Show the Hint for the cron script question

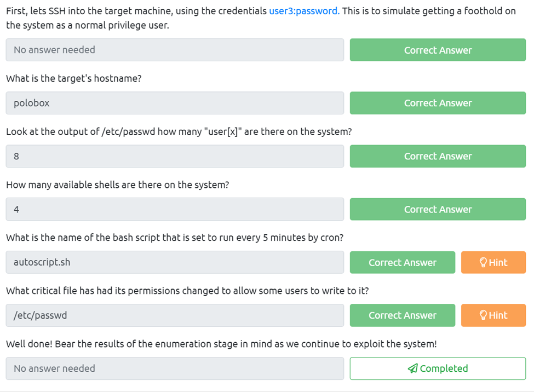coord(493,263)
